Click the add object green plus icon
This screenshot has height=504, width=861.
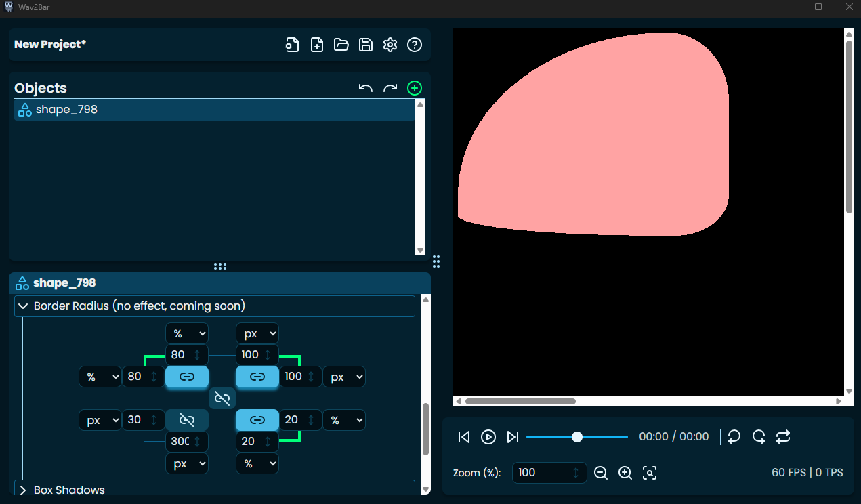pos(414,88)
